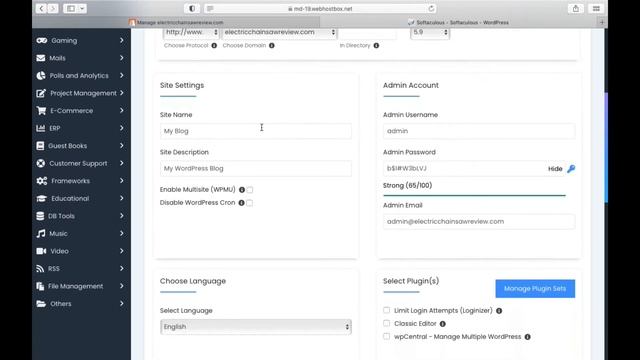Click the Video camera icon
The height and width of the screenshot is (360, 640).
coord(41,251)
